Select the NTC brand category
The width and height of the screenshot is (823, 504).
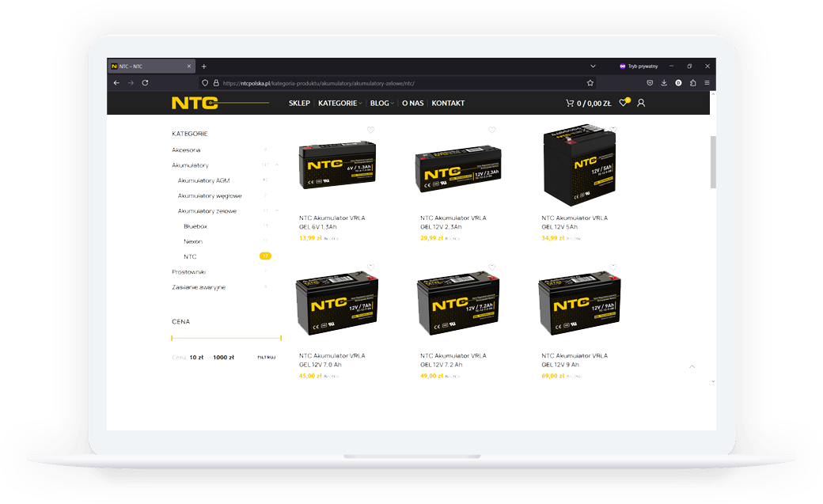(x=190, y=256)
